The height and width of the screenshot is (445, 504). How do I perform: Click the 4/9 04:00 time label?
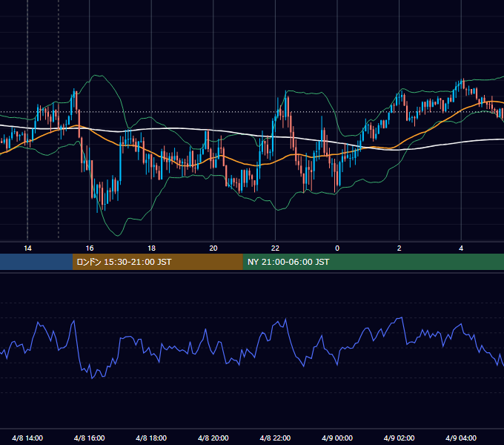(461, 438)
